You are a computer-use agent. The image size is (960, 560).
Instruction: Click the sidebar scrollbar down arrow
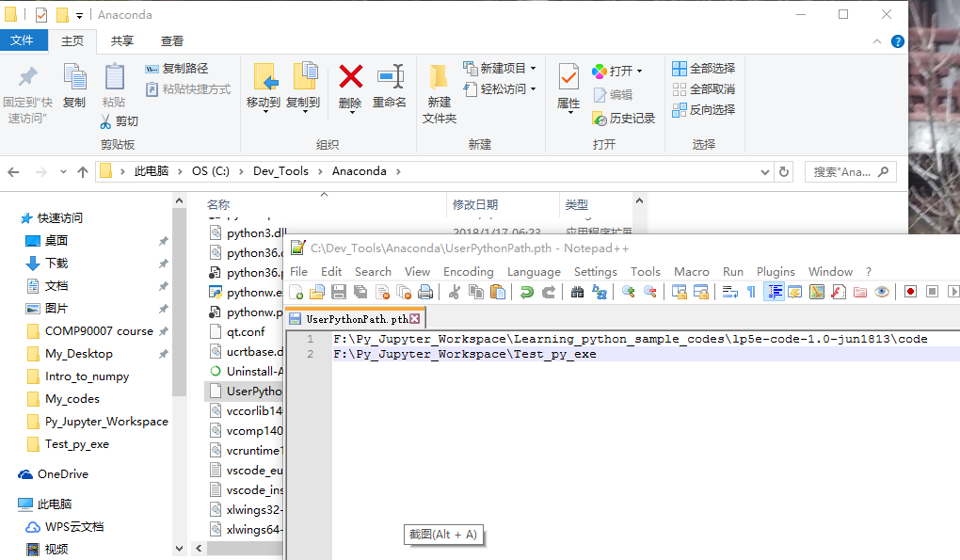pyautogui.click(x=180, y=549)
